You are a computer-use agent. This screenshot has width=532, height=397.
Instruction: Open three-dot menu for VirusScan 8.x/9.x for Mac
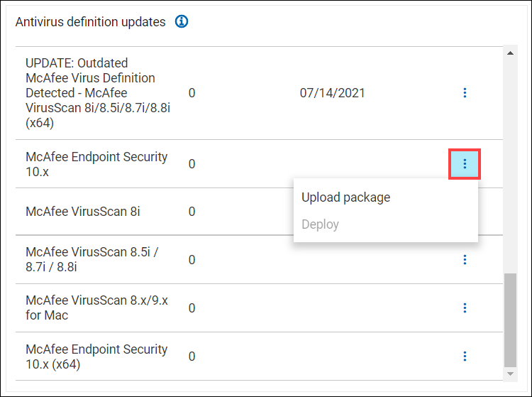point(465,308)
